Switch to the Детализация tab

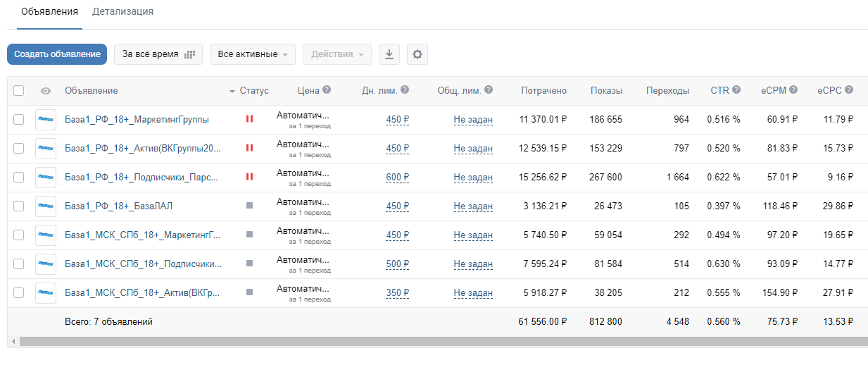(x=122, y=12)
